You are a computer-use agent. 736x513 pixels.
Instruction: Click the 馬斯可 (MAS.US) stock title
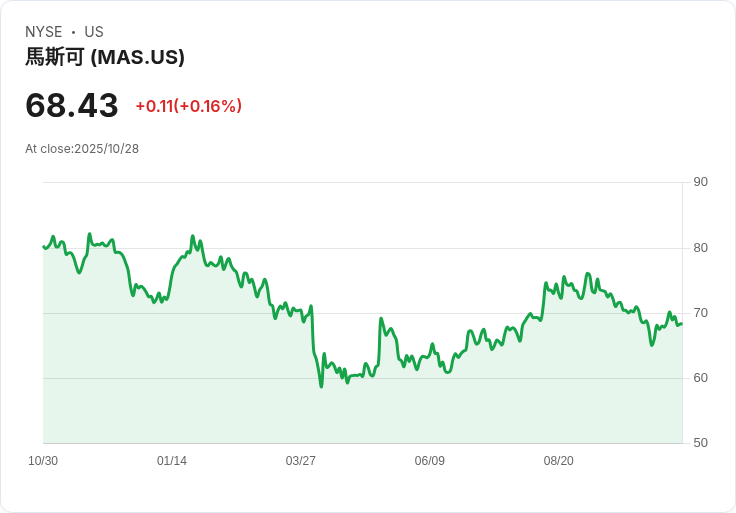[x=105, y=58]
